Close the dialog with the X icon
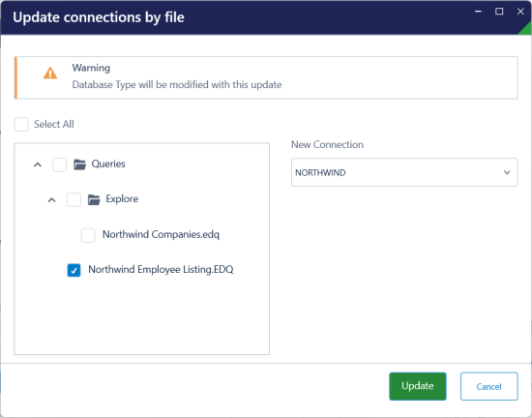This screenshot has width=532, height=418. [520, 12]
